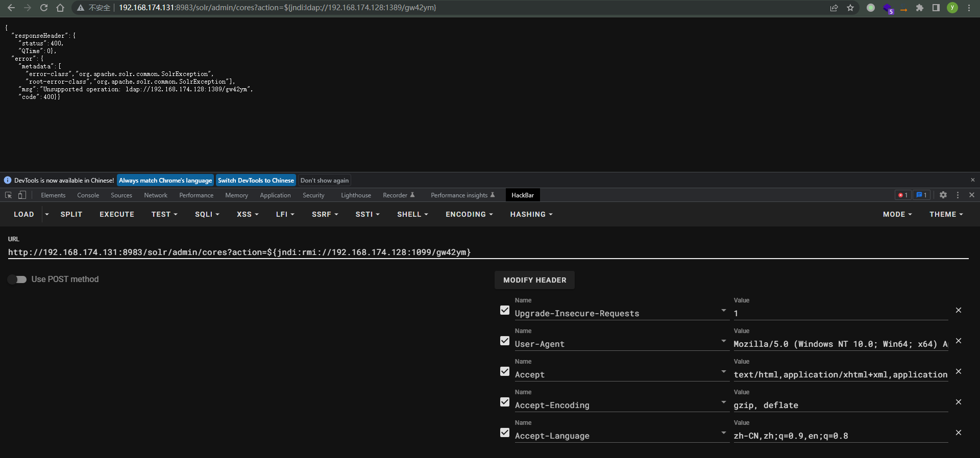Go forward to the next page
Viewport: 980px width, 458px height.
pos(28,8)
